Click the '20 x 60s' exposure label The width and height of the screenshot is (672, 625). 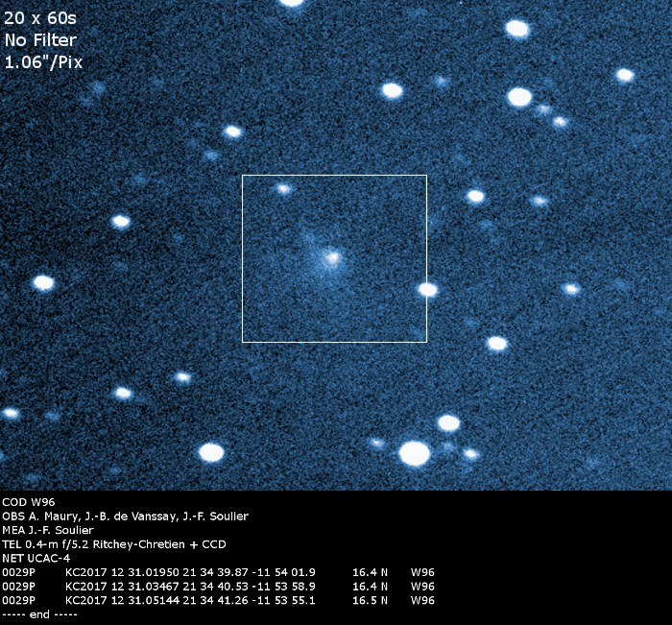40,18
